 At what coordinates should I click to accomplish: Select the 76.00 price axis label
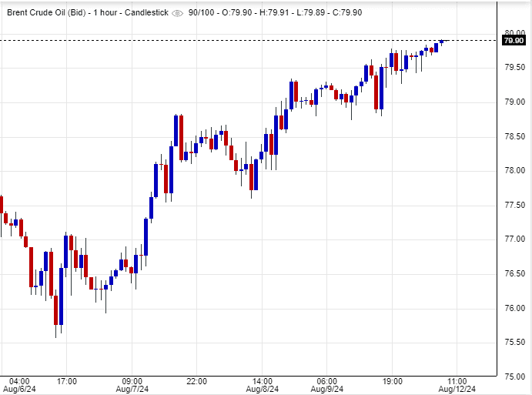coord(514,308)
